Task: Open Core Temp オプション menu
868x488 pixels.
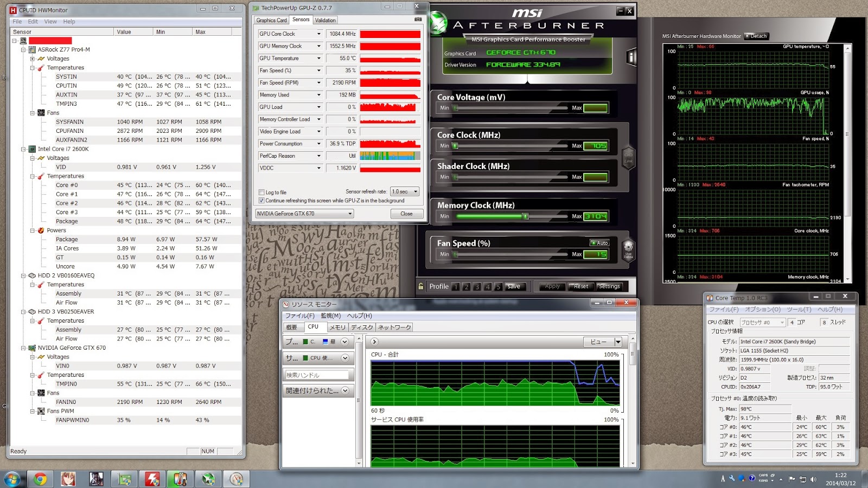Action: pyautogui.click(x=763, y=309)
